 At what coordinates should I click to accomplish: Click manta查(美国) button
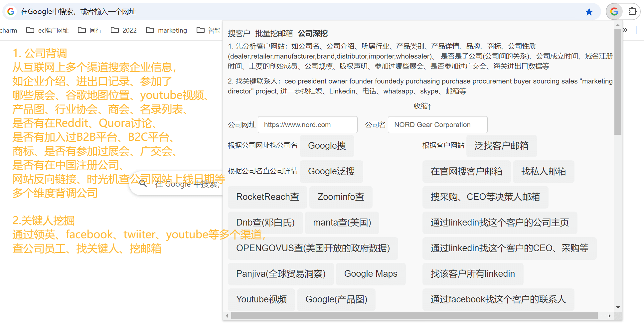[342, 223]
